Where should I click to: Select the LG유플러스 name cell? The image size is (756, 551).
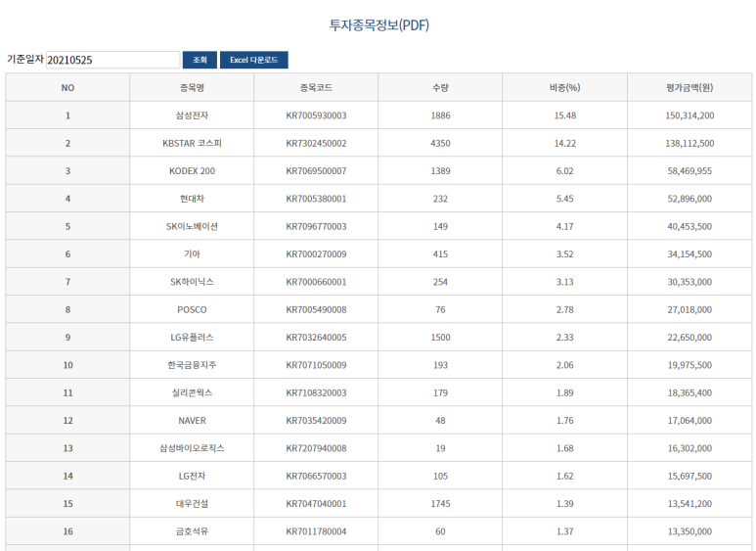[x=192, y=338]
